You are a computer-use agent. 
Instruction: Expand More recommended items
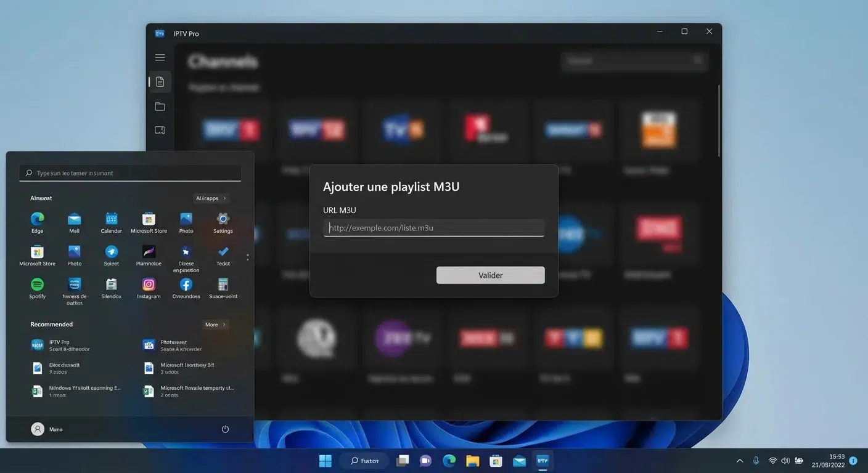pyautogui.click(x=215, y=325)
